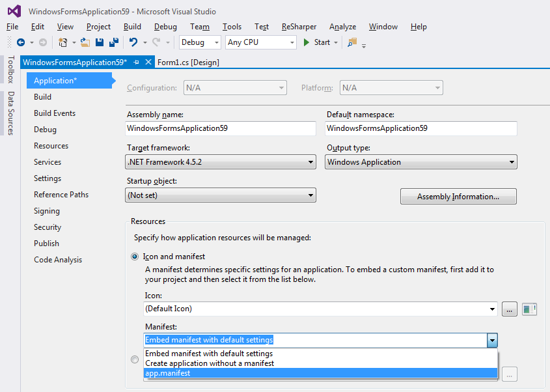Click the Visual Studio logo icon
Viewport: 550px width, 392px height.
(x=14, y=11)
